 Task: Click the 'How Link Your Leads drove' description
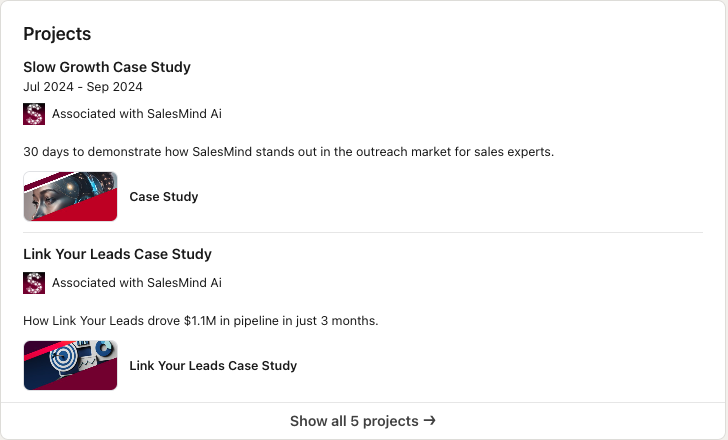point(200,321)
